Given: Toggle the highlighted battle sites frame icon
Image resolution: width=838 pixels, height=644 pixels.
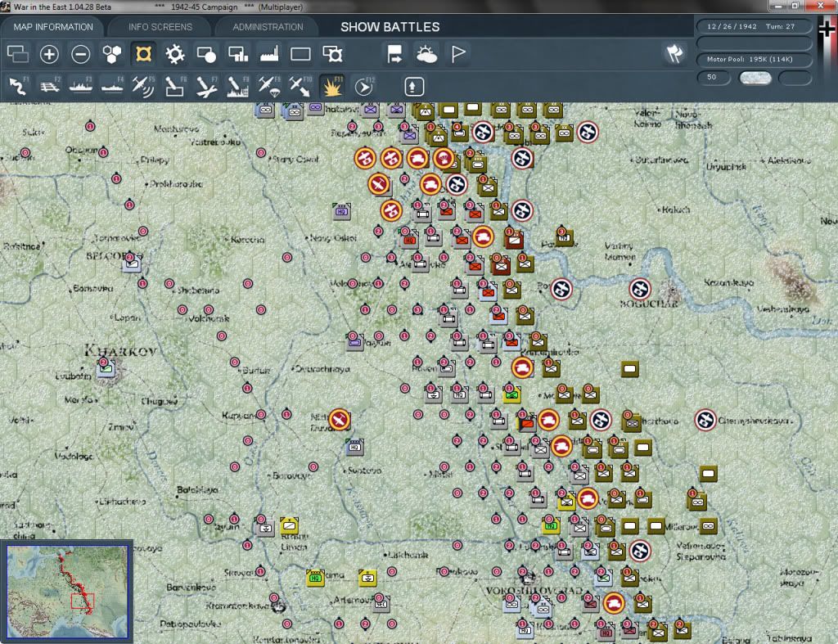Looking at the screenshot, I should pyautogui.click(x=143, y=54).
